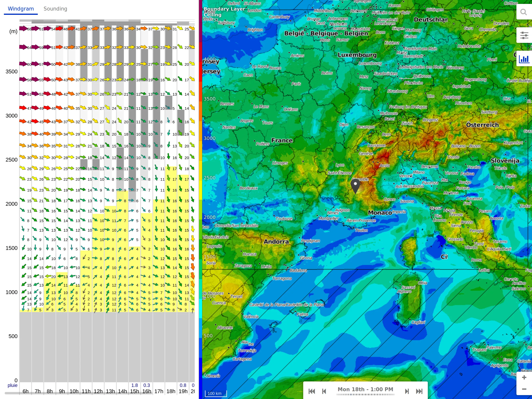This screenshot has height=399, width=532.
Task: Click the location pin marker on map
Action: pyautogui.click(x=355, y=186)
